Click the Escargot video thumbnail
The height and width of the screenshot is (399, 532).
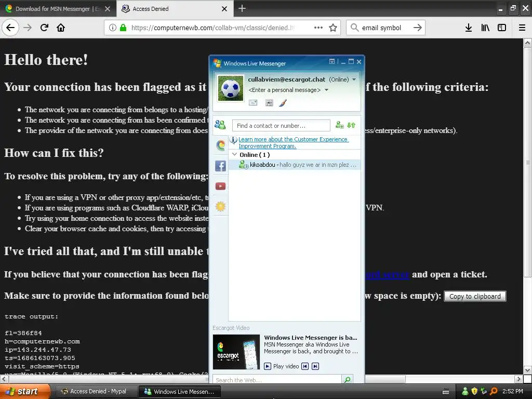236,352
